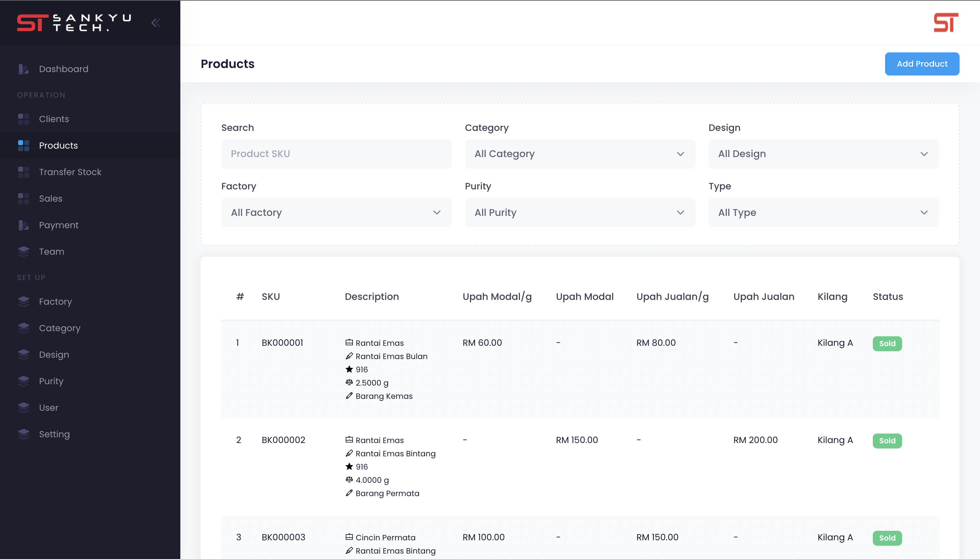Click the Add Product button

tap(921, 64)
